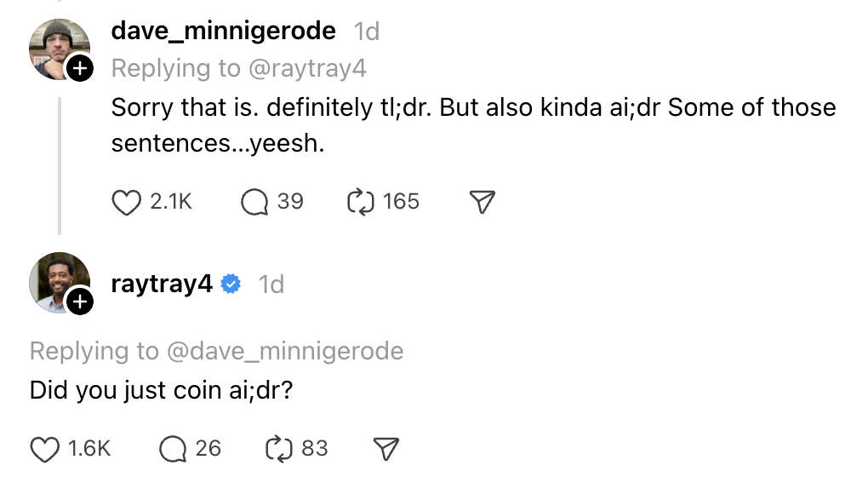The height and width of the screenshot is (477, 868).
Task: Click raytray4's blue verified badge
Action: point(231,284)
